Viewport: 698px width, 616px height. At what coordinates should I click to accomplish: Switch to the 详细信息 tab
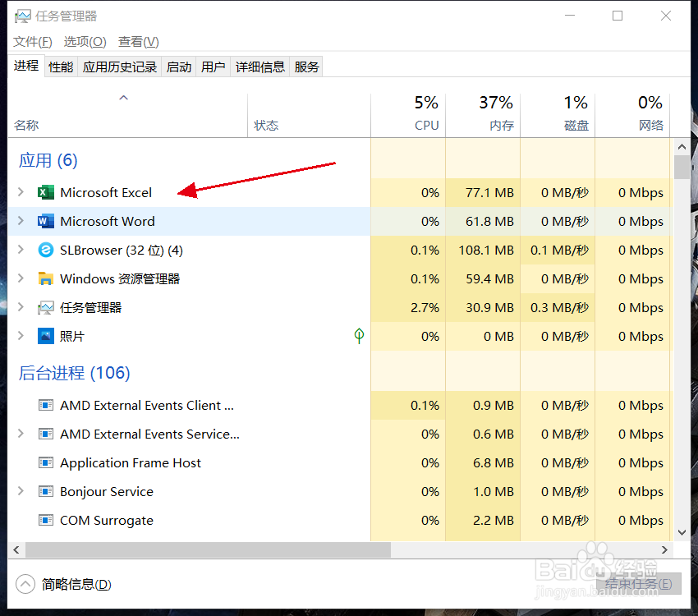pos(260,67)
